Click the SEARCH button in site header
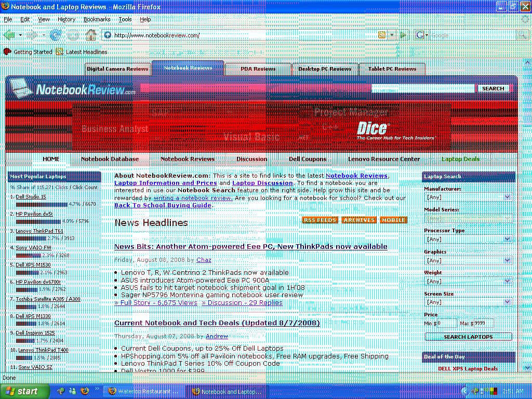532x399 pixels. pos(493,88)
